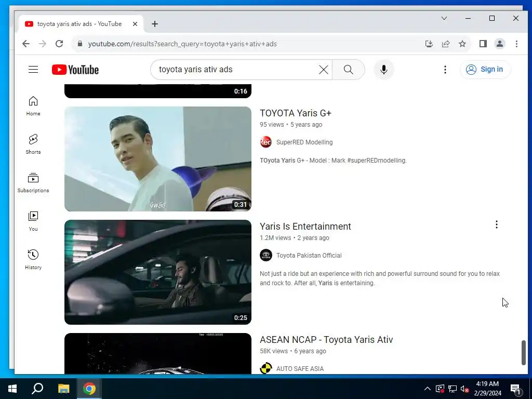
Task: Open the Chrome three-dot menu
Action: coord(516,44)
